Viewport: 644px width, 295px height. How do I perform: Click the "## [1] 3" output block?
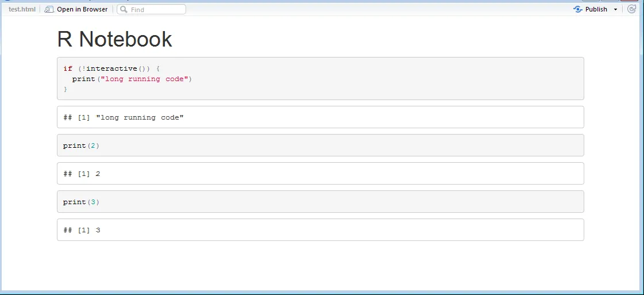pos(320,230)
